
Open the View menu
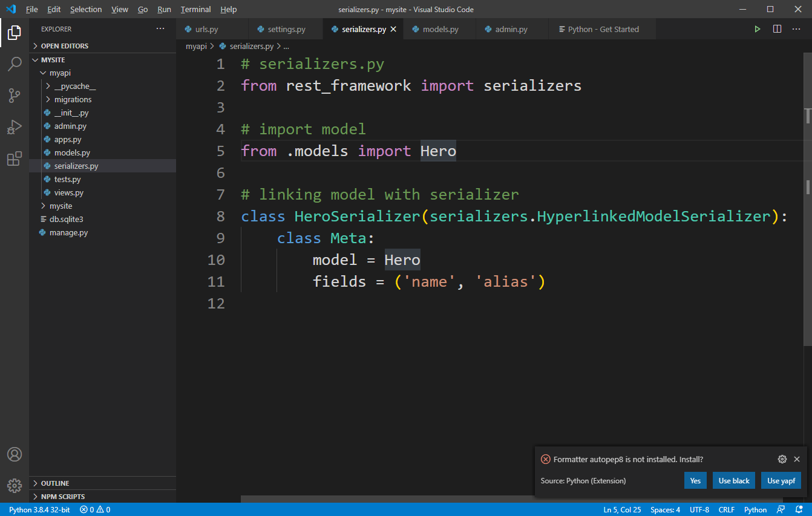point(120,10)
